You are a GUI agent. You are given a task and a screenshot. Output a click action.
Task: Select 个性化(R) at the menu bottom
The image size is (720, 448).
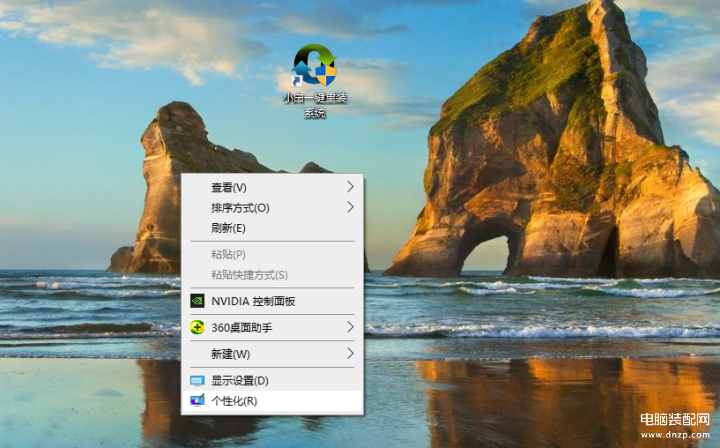pyautogui.click(x=272, y=401)
